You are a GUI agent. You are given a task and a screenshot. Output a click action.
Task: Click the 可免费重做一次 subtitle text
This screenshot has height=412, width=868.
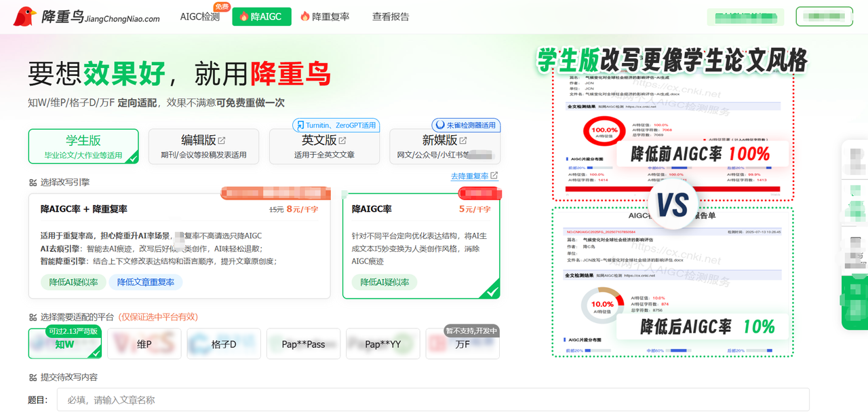tap(250, 103)
